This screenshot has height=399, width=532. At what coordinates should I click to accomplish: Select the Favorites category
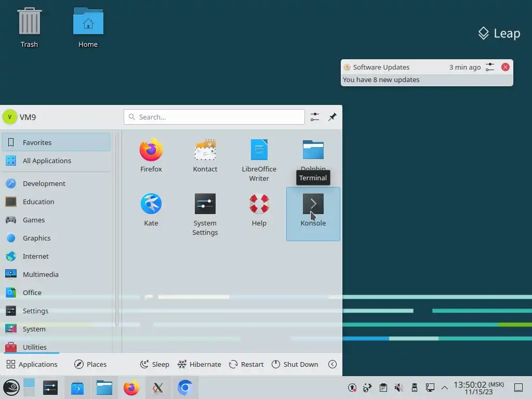point(56,142)
